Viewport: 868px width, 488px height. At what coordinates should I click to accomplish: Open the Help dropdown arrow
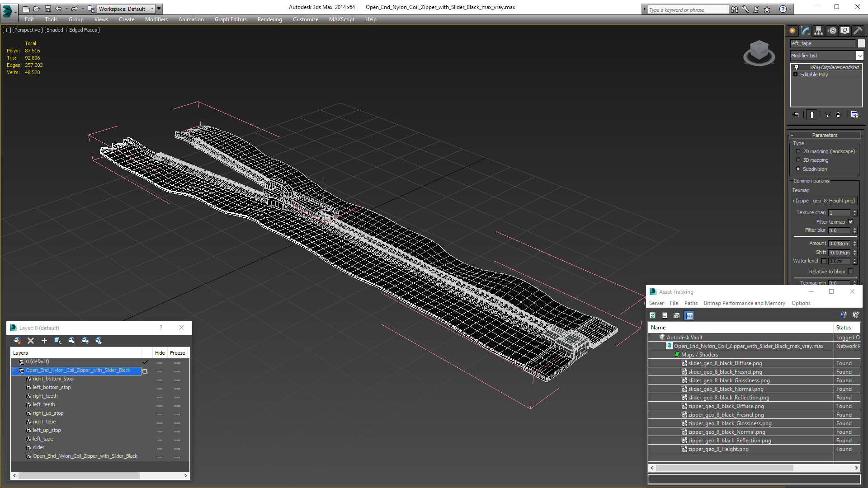pos(790,9)
